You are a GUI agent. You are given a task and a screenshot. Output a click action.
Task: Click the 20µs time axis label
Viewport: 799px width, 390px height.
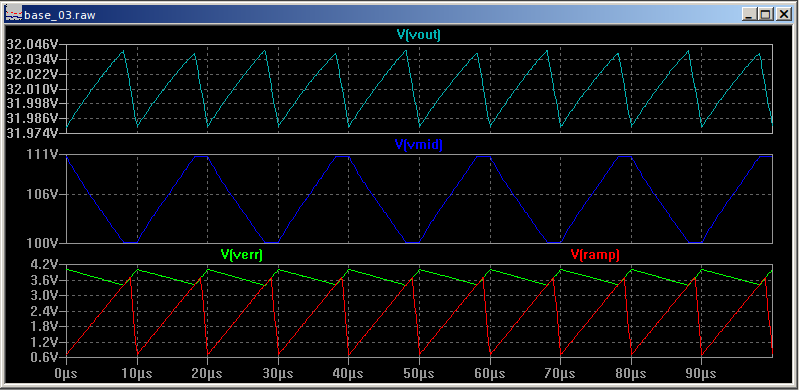pyautogui.click(x=207, y=374)
